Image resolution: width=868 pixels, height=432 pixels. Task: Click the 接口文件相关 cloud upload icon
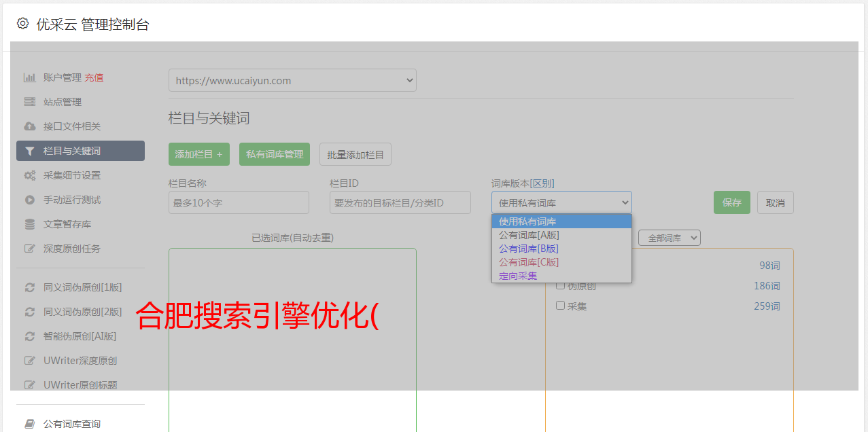(x=29, y=126)
